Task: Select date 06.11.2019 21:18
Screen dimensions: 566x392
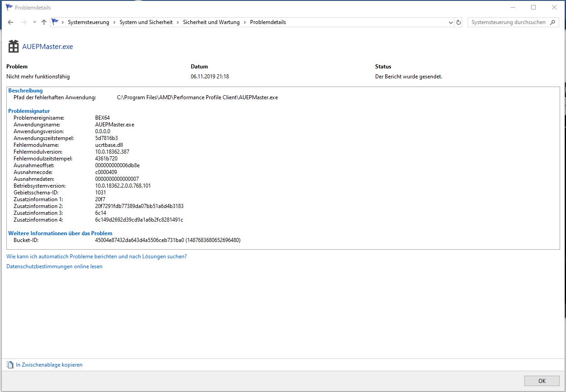Action: pyautogui.click(x=210, y=77)
